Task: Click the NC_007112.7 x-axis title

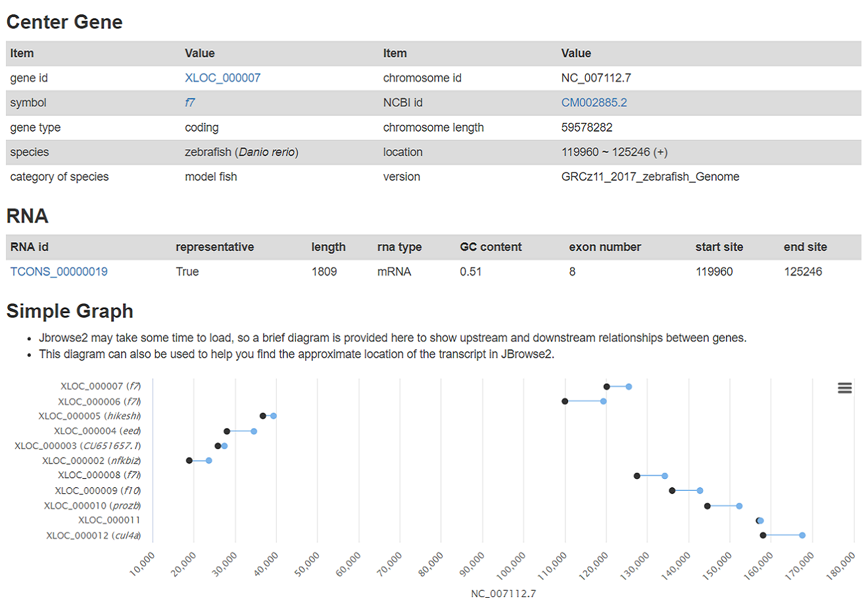Action: point(503,594)
